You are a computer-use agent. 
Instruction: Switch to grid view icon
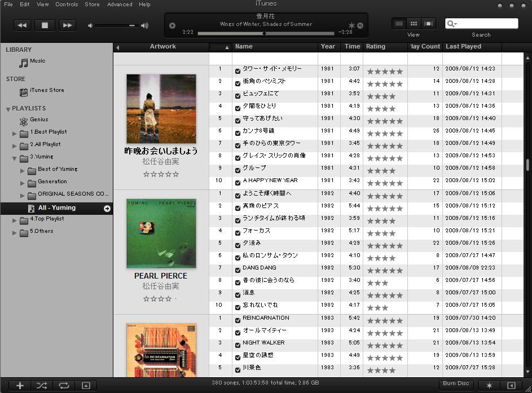[x=414, y=24]
